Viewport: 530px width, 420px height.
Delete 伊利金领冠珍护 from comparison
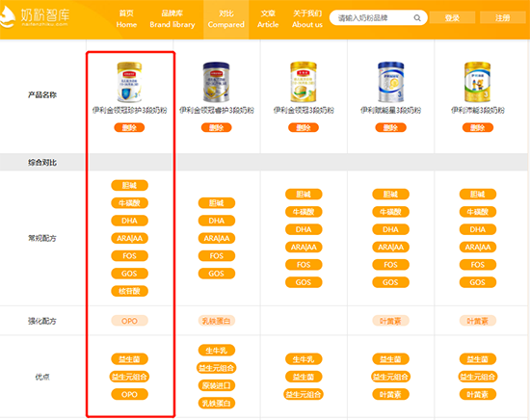[x=129, y=128]
